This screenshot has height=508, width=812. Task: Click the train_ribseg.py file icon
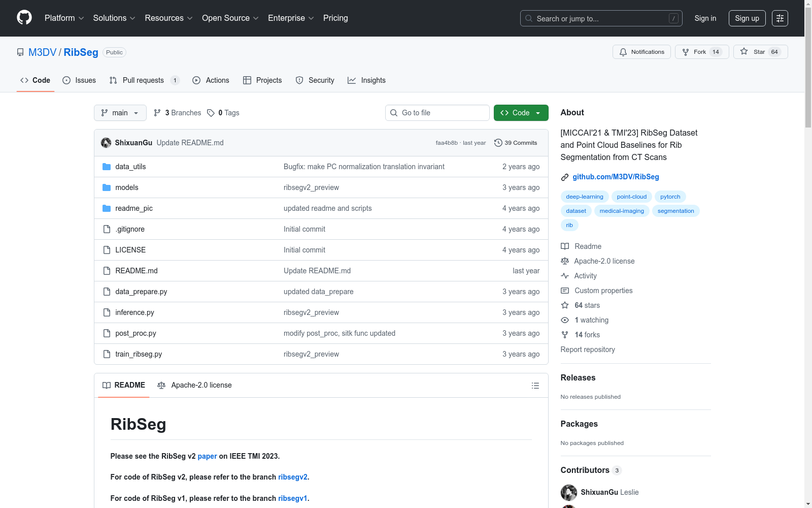pyautogui.click(x=107, y=354)
